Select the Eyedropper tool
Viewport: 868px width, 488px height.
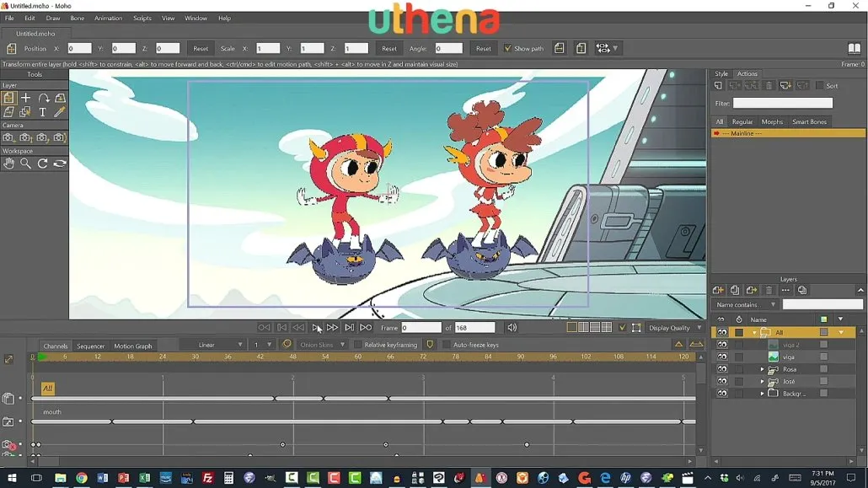[x=59, y=112]
